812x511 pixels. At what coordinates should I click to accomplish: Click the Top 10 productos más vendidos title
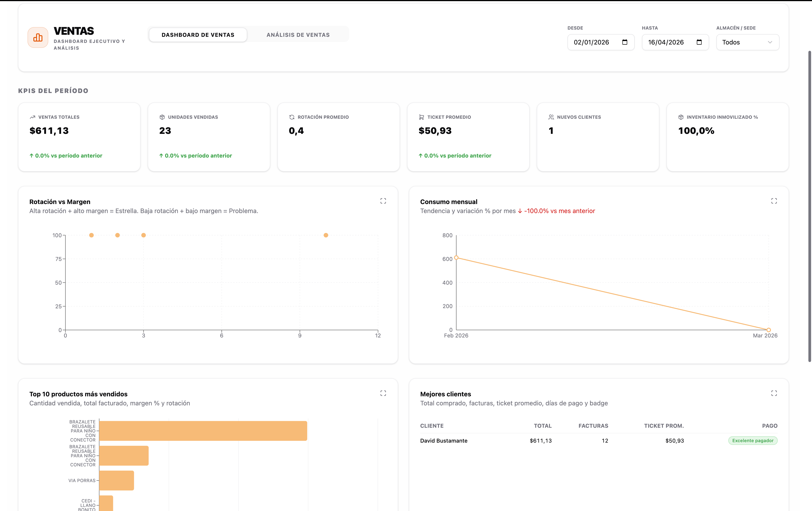tap(78, 394)
